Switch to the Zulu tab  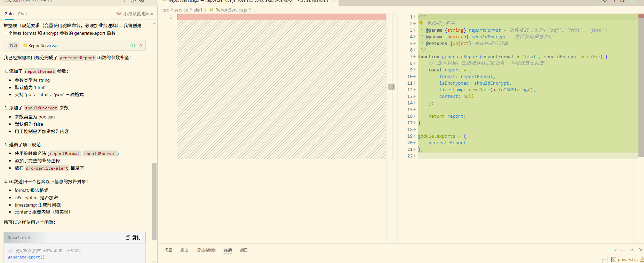(9, 14)
